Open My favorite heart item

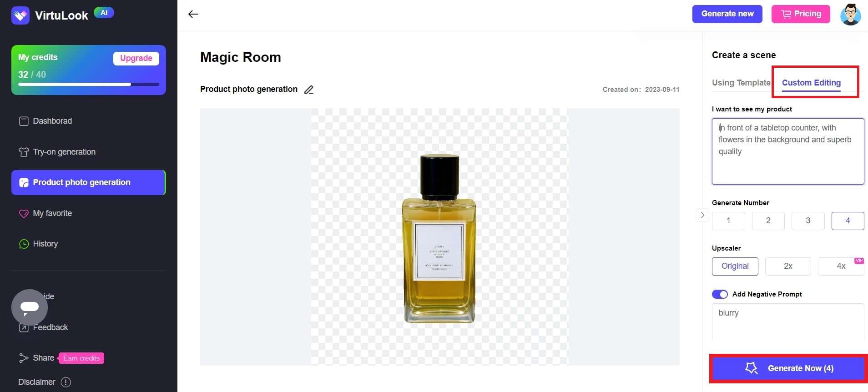point(45,213)
